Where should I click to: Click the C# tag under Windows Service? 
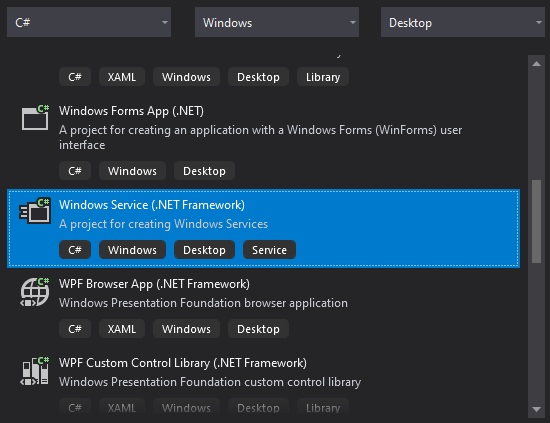(75, 250)
